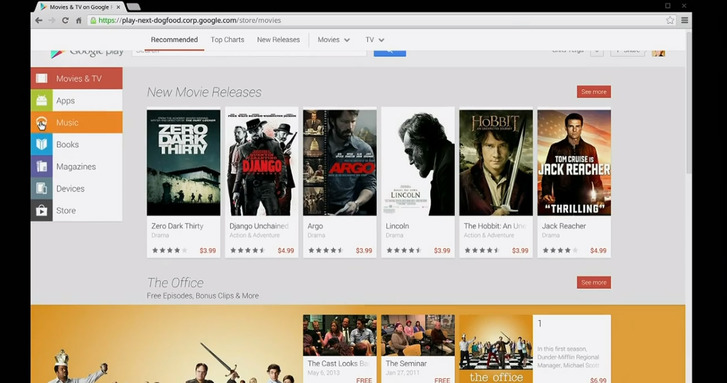Click the Store shopping bag icon
The width and height of the screenshot is (727, 383).
[x=42, y=211]
